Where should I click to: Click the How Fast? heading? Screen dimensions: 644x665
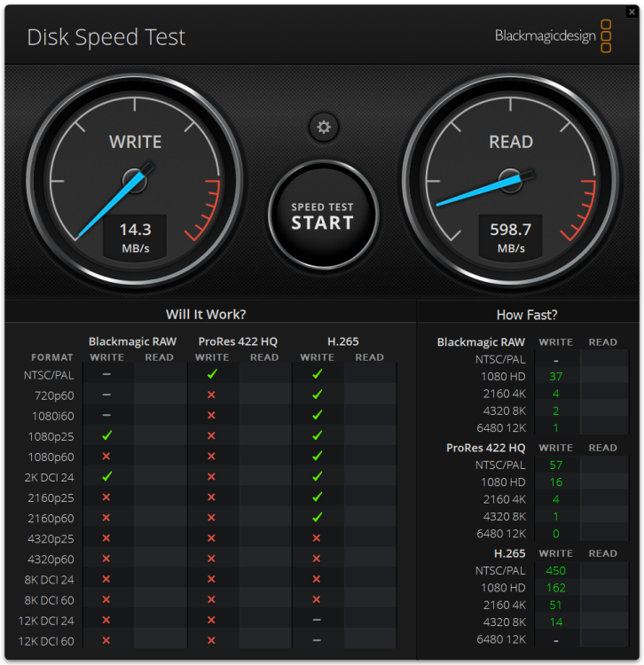pos(527,315)
